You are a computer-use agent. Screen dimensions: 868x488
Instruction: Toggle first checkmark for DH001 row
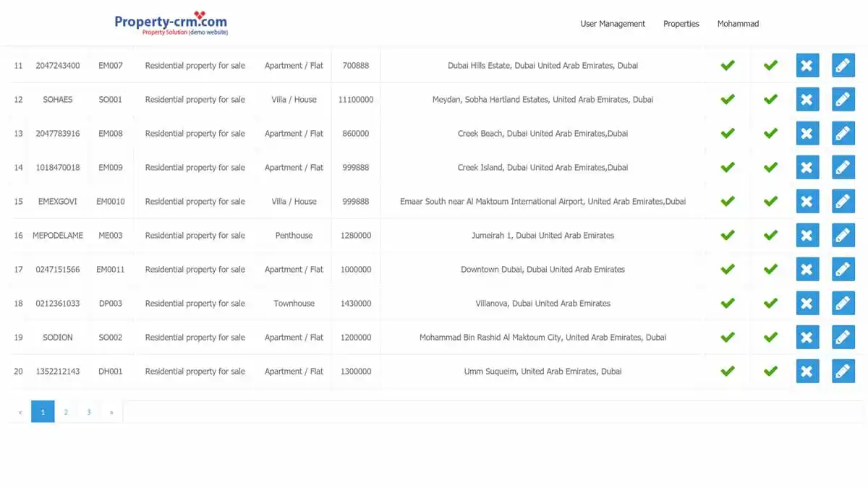tap(728, 372)
